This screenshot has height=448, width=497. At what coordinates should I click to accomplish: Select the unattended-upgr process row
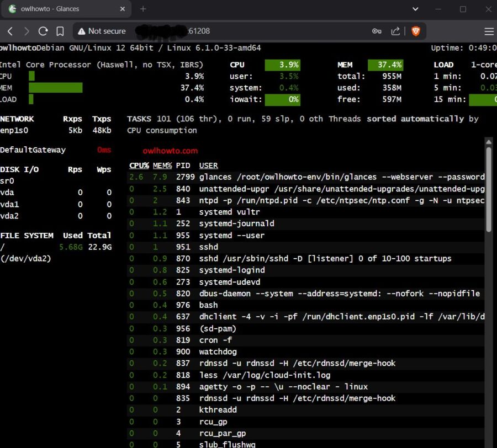305,189
